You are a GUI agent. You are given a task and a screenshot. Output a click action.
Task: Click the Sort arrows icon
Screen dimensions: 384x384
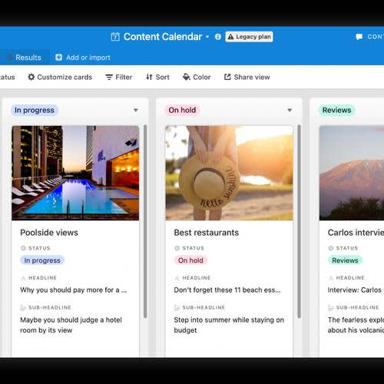[149, 77]
